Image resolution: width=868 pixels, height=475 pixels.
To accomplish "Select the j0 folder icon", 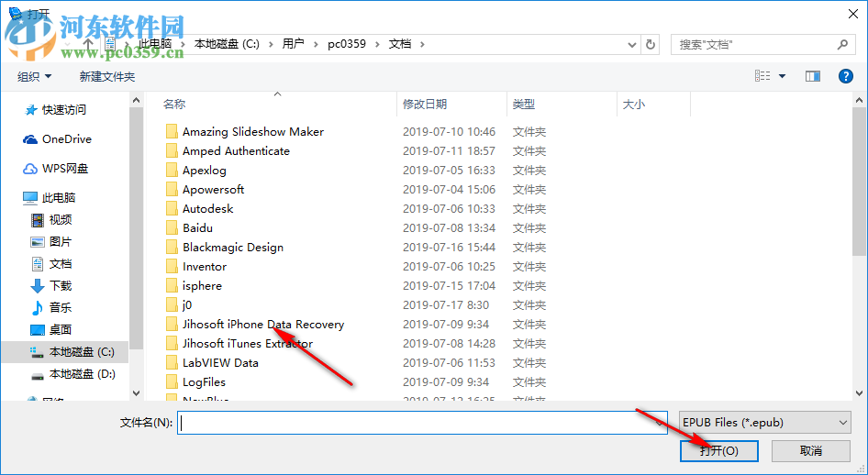I will [x=172, y=305].
